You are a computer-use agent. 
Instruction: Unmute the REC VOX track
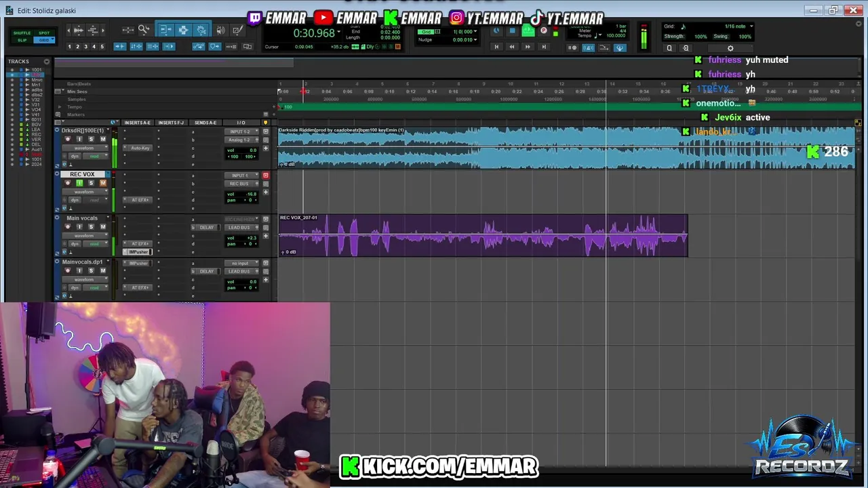click(103, 183)
